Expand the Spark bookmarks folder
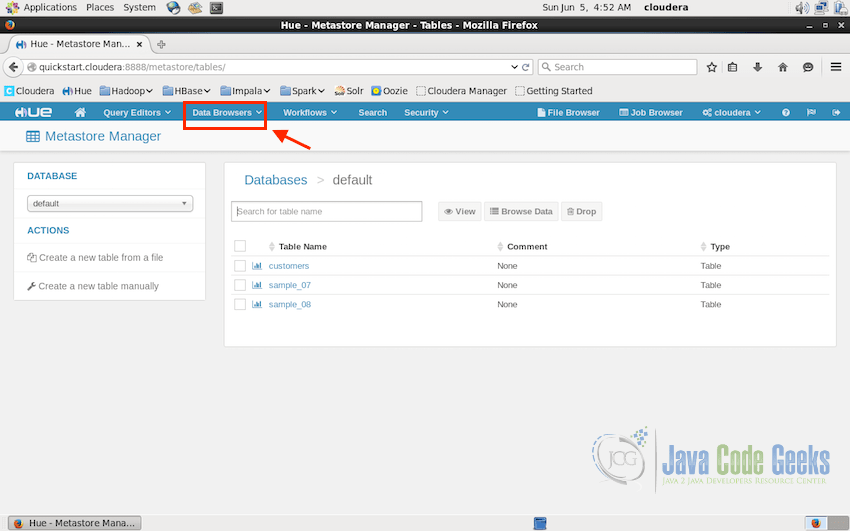The height and width of the screenshot is (531, 850). point(302,91)
